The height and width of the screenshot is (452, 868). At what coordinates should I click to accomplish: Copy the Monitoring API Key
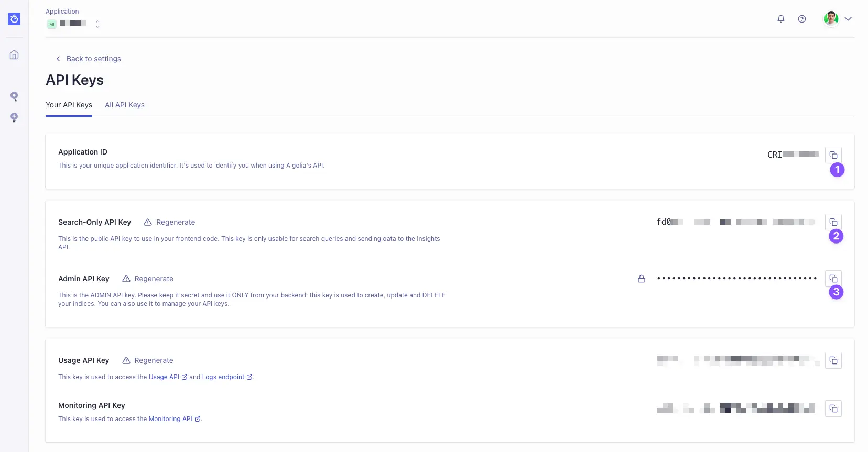(x=833, y=409)
